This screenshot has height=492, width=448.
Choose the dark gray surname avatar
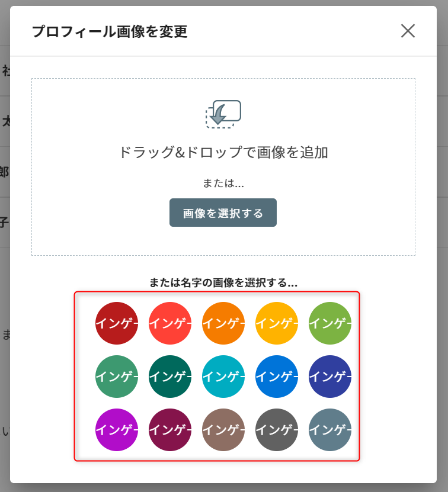pyautogui.click(x=277, y=430)
